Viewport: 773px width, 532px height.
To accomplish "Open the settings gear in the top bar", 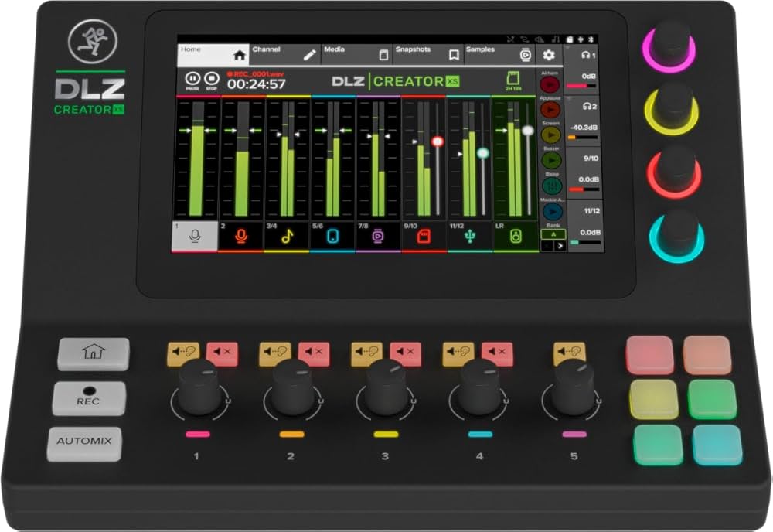I will (549, 54).
